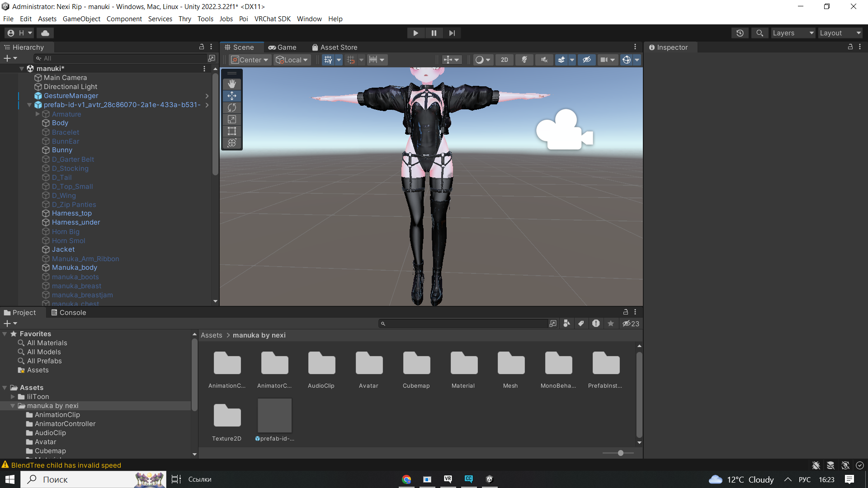Click the debug mode bug icon in status bar
This screenshot has height=488, width=868.
(x=816, y=465)
